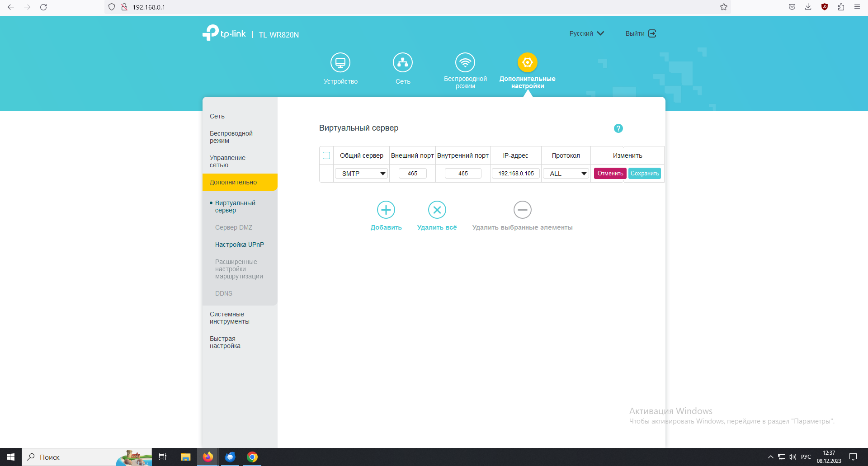Open the DDNS submenu item

(x=223, y=293)
